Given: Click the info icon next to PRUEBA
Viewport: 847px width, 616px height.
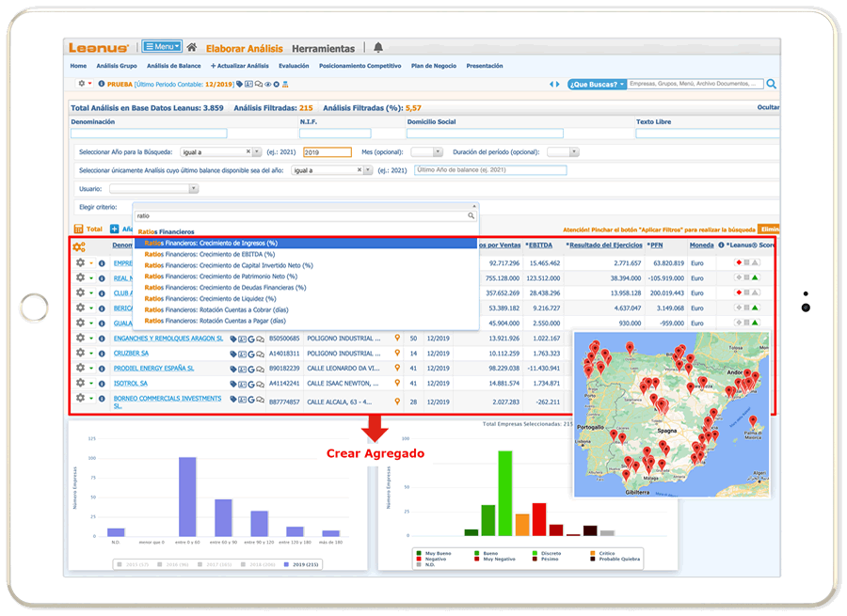Looking at the screenshot, I should click(x=101, y=85).
